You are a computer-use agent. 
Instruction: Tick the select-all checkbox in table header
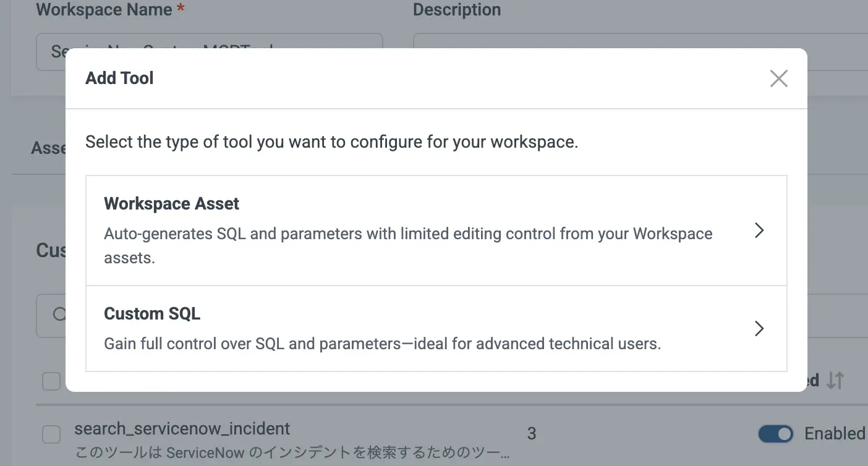51,381
